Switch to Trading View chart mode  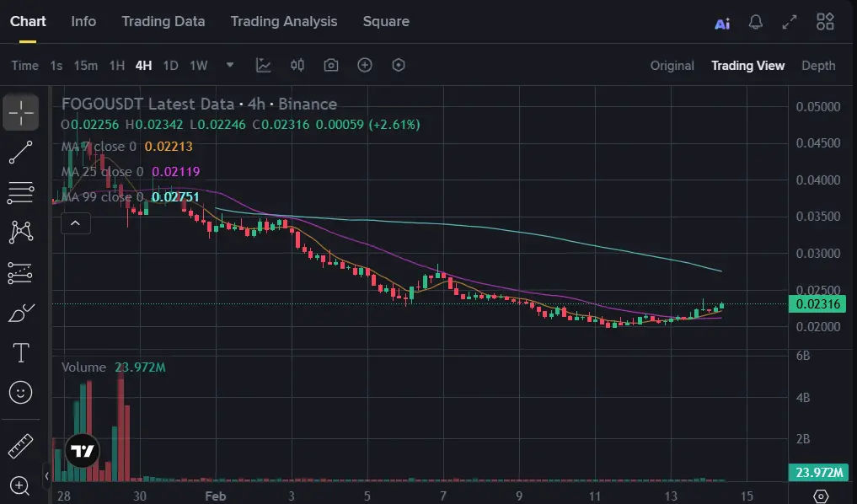[747, 66]
